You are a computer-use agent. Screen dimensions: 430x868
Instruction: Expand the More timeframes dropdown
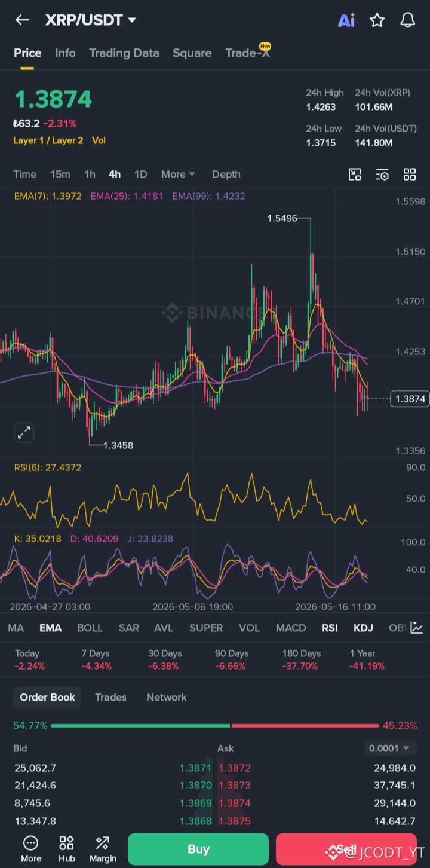(x=178, y=175)
